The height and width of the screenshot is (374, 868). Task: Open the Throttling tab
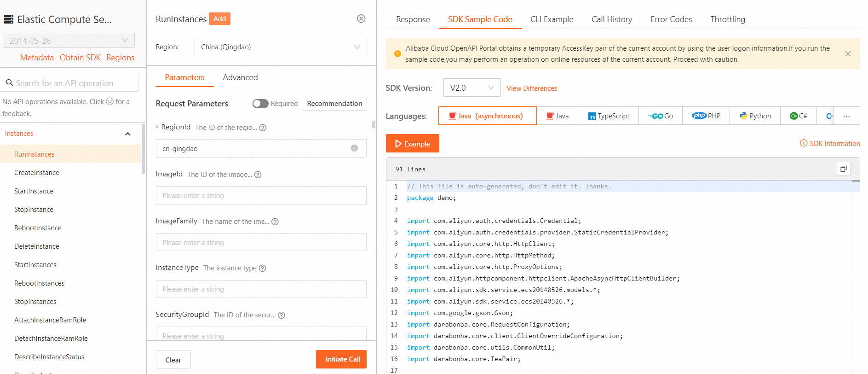tap(728, 19)
